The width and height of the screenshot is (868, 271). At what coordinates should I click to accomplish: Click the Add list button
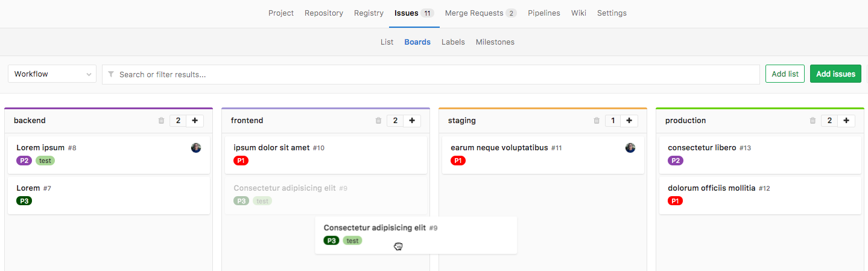tap(785, 74)
